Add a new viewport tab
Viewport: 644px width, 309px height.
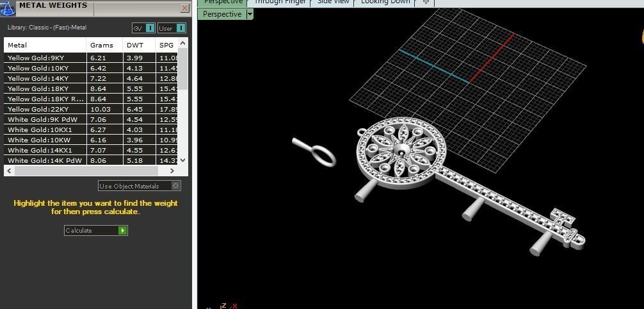[x=426, y=2]
